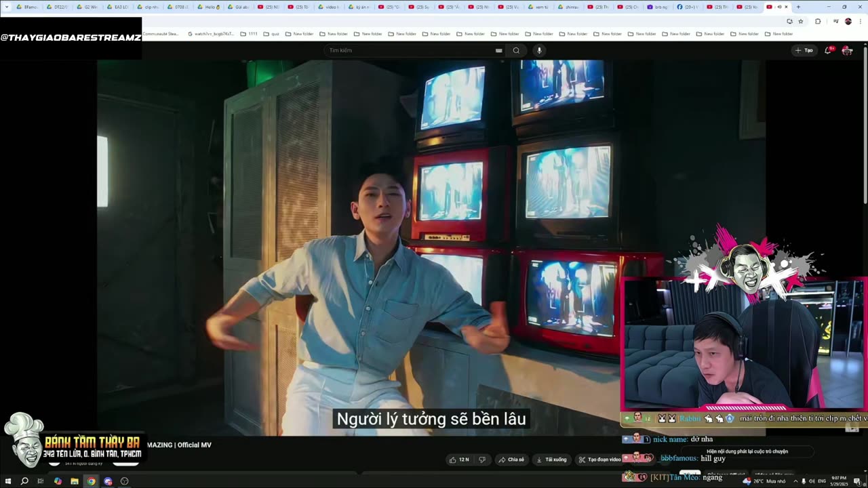This screenshot has height=488, width=868.
Task: Launch Copilot from the taskbar
Action: [58, 481]
